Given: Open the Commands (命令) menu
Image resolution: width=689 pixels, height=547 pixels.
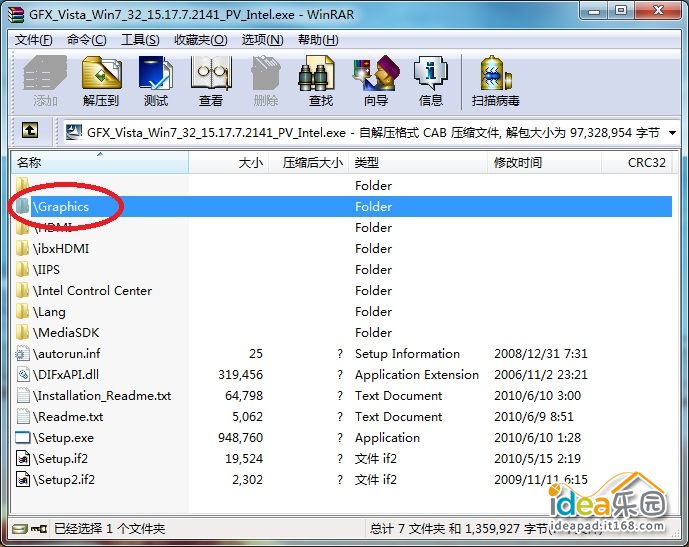Looking at the screenshot, I should coord(87,40).
